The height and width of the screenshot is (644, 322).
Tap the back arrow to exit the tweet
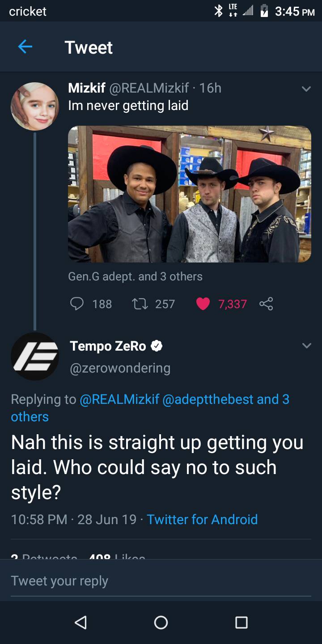click(25, 47)
